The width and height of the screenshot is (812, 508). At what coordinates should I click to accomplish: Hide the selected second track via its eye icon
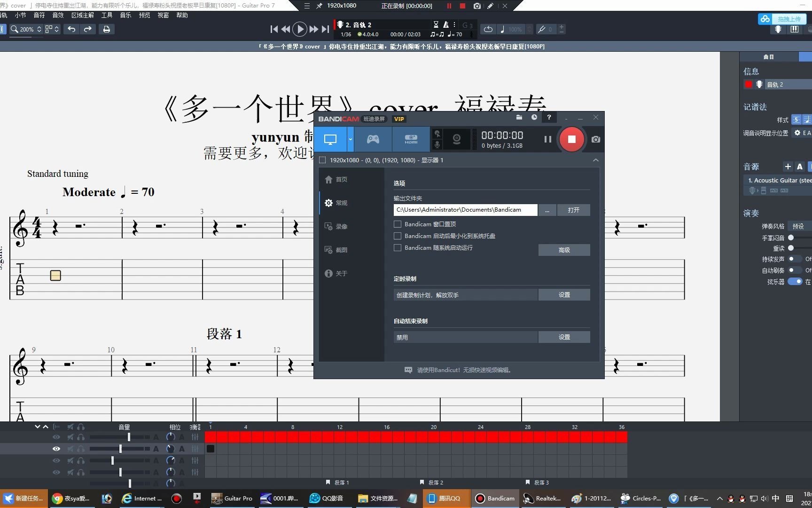56,449
